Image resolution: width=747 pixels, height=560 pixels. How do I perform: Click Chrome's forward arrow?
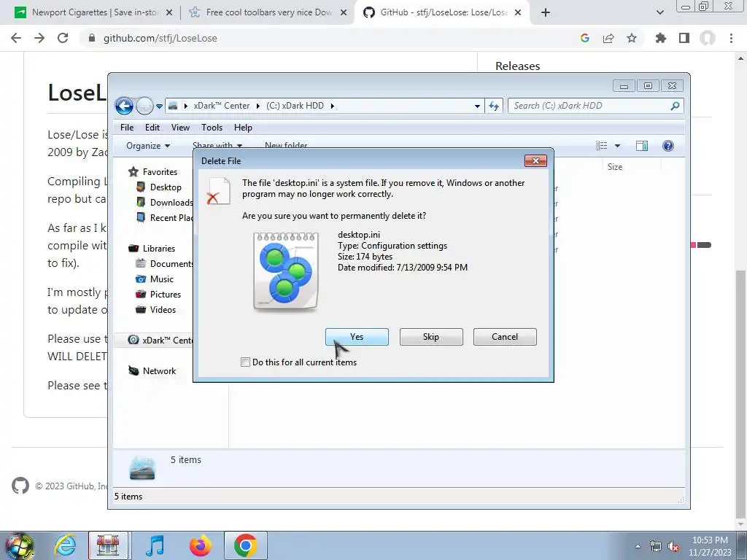(39, 38)
